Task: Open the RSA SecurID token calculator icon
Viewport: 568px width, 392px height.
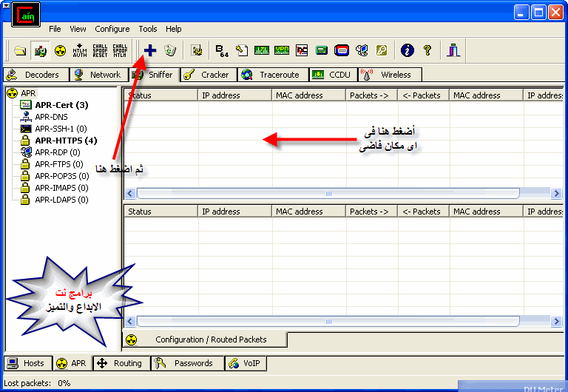Action: 342,50
